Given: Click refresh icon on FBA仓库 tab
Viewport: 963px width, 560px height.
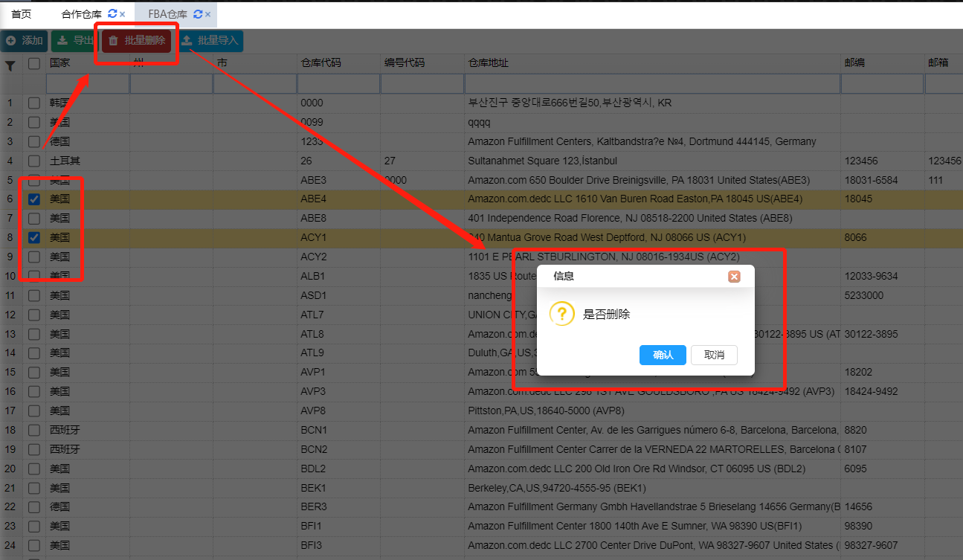Looking at the screenshot, I should pyautogui.click(x=197, y=14).
